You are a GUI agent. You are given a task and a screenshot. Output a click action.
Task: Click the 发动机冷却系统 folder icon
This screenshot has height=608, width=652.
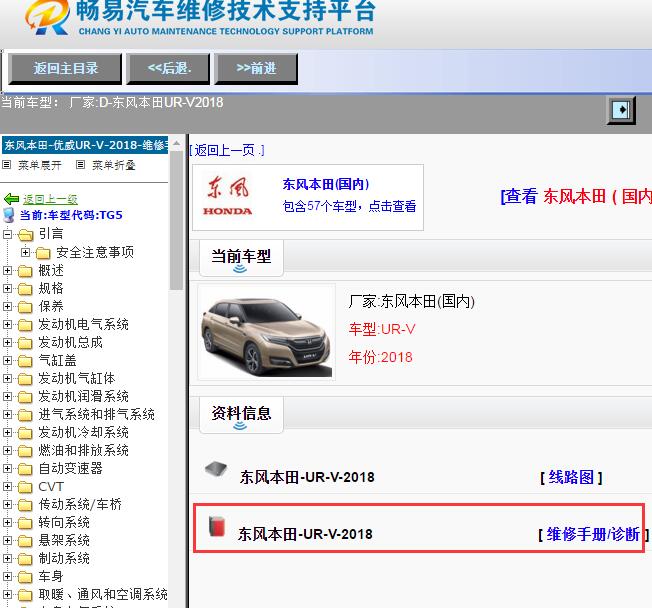25,433
